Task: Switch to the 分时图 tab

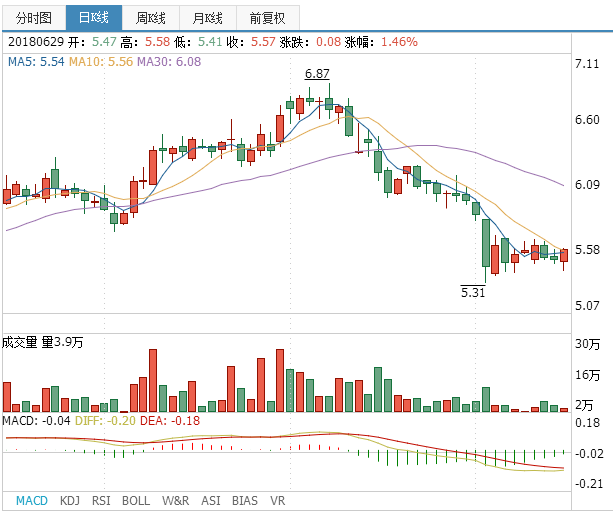Action: coord(34,18)
